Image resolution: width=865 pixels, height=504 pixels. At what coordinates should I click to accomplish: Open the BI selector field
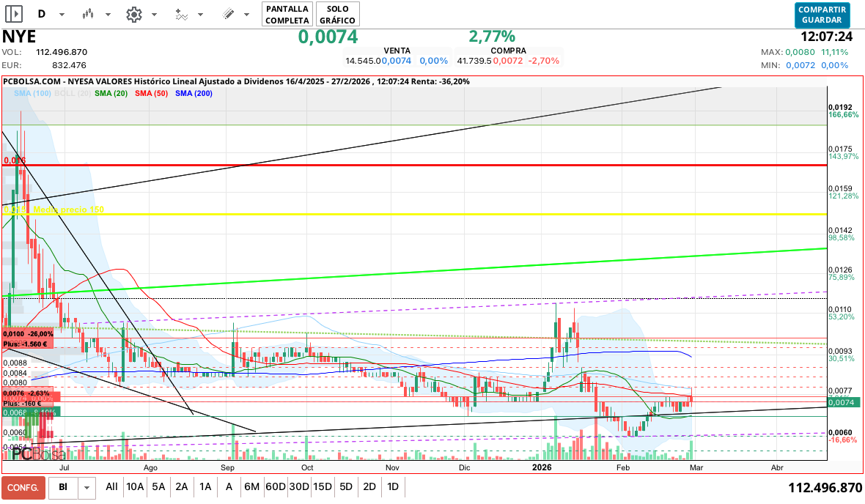[64, 487]
